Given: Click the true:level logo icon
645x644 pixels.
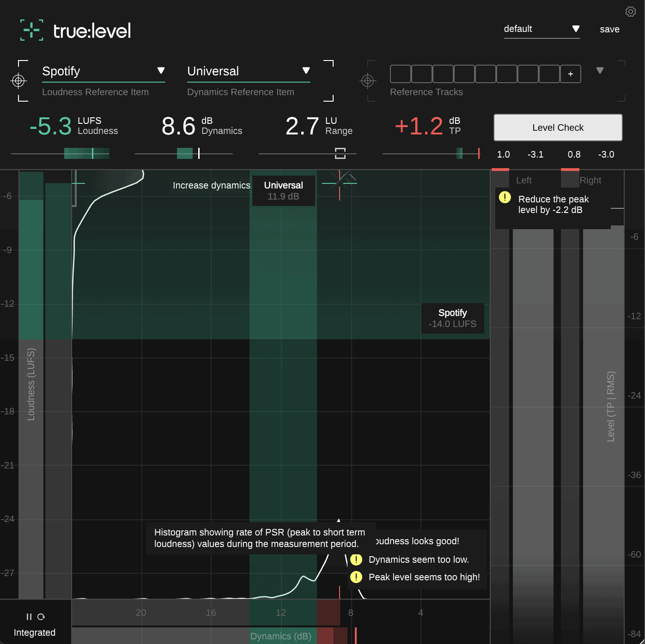Looking at the screenshot, I should pos(32,30).
